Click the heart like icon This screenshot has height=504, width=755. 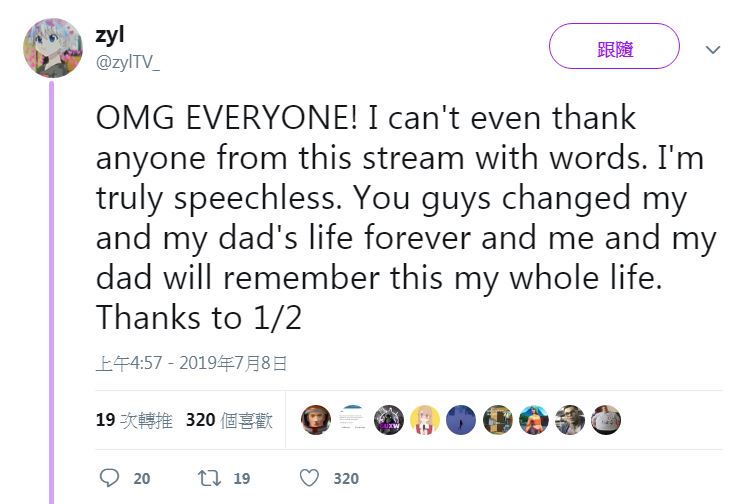pyautogui.click(x=310, y=479)
